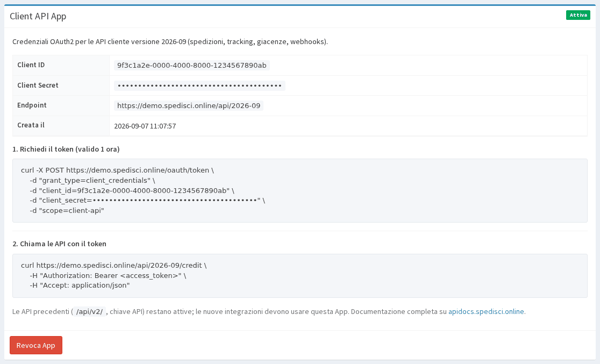The height and width of the screenshot is (364, 600).
Task: Click the red Revoca App button
Action: (x=36, y=345)
